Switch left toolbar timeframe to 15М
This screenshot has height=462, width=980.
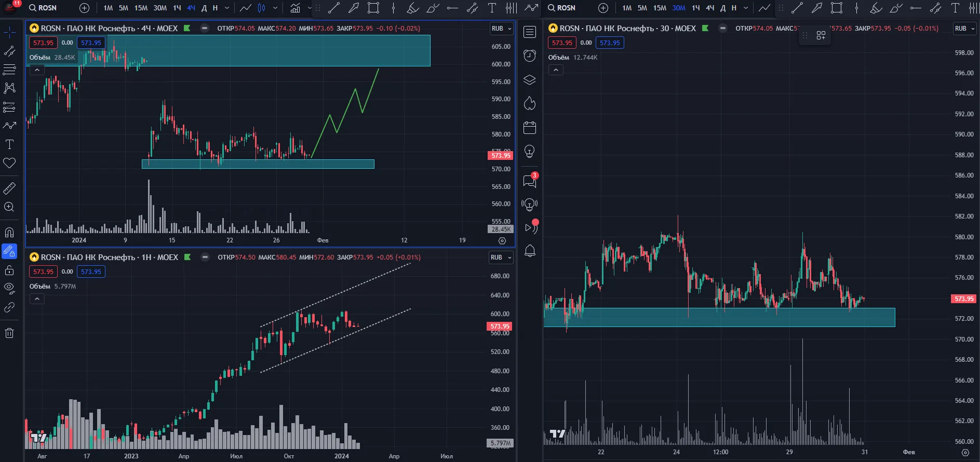pos(141,8)
